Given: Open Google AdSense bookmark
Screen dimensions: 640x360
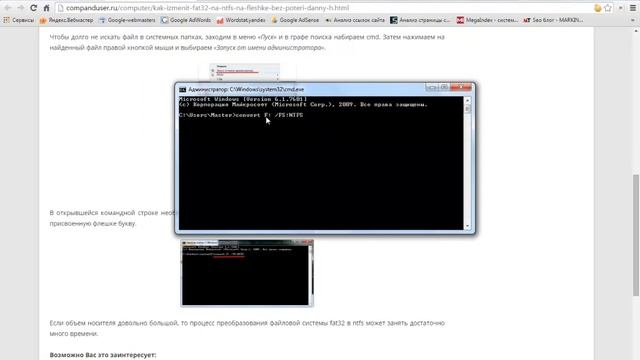Looking at the screenshot, I should pyautogui.click(x=295, y=20).
